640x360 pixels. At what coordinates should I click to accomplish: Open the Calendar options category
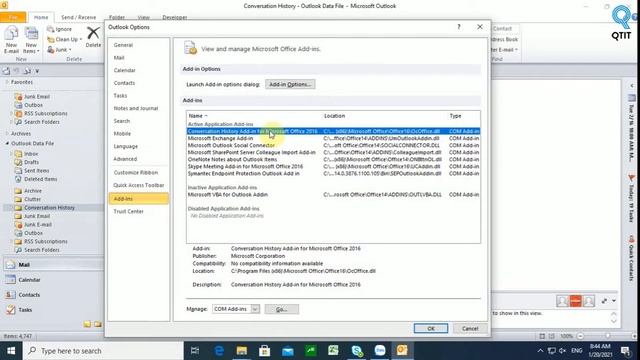124,70
